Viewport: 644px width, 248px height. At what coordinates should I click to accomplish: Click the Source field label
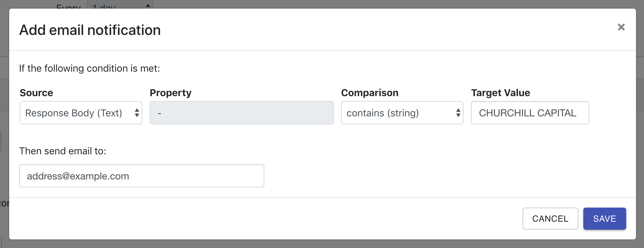pyautogui.click(x=36, y=93)
